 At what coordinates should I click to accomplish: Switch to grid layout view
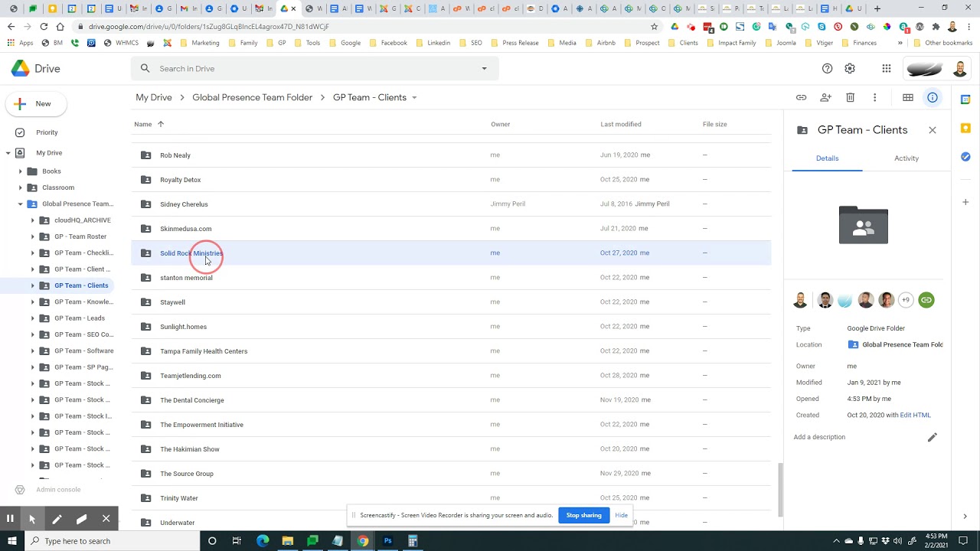908,97
